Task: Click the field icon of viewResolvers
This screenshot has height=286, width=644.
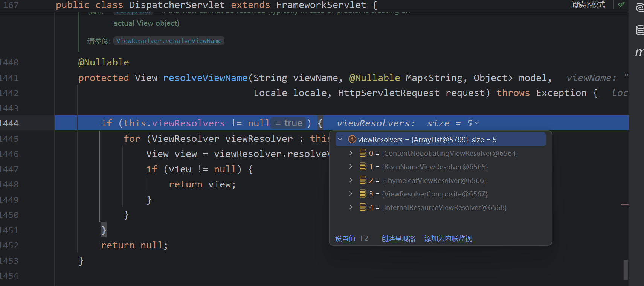Action: pos(352,140)
